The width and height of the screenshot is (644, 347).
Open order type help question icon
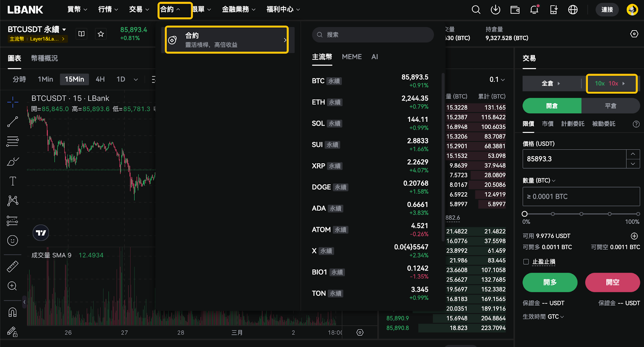pyautogui.click(x=636, y=124)
